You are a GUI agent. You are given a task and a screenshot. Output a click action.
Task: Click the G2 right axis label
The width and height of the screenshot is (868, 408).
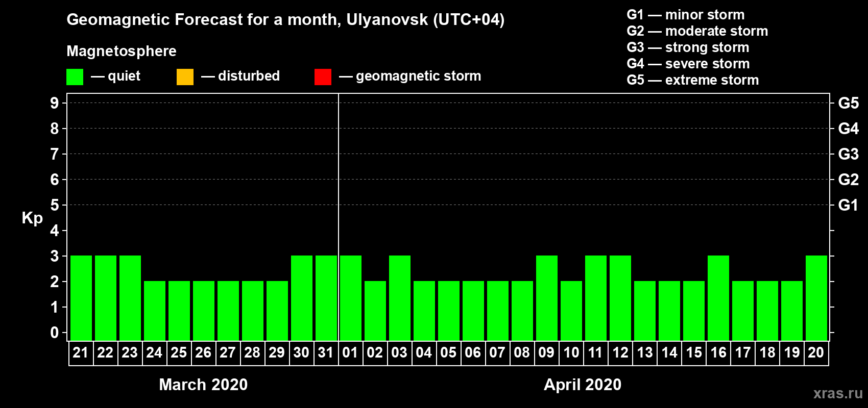pyautogui.click(x=848, y=180)
